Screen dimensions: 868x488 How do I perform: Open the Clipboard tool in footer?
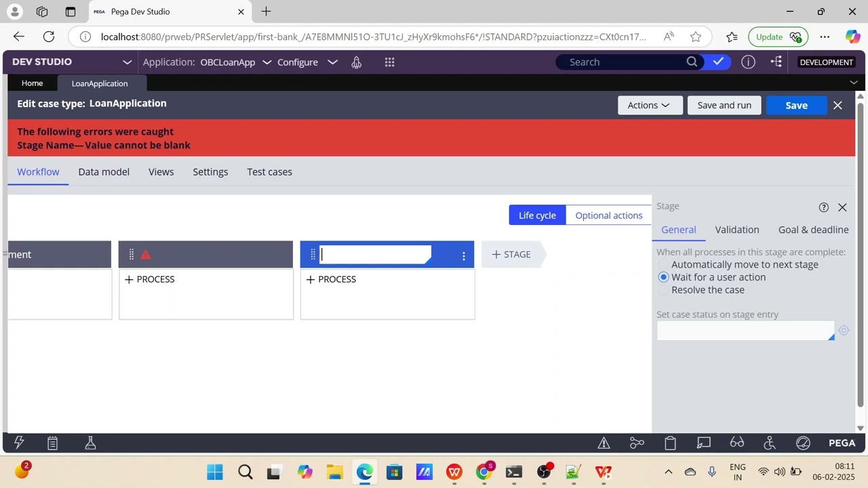tap(670, 443)
